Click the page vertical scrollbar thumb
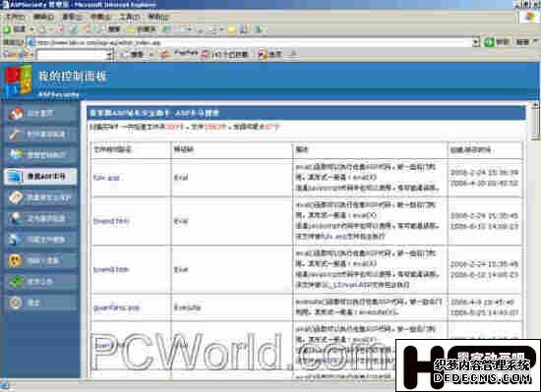 point(535,124)
